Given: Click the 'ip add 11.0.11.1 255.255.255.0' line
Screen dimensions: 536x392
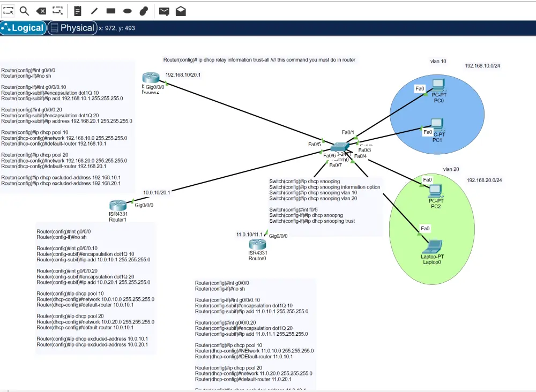Looking at the screenshot, I should [251, 334].
